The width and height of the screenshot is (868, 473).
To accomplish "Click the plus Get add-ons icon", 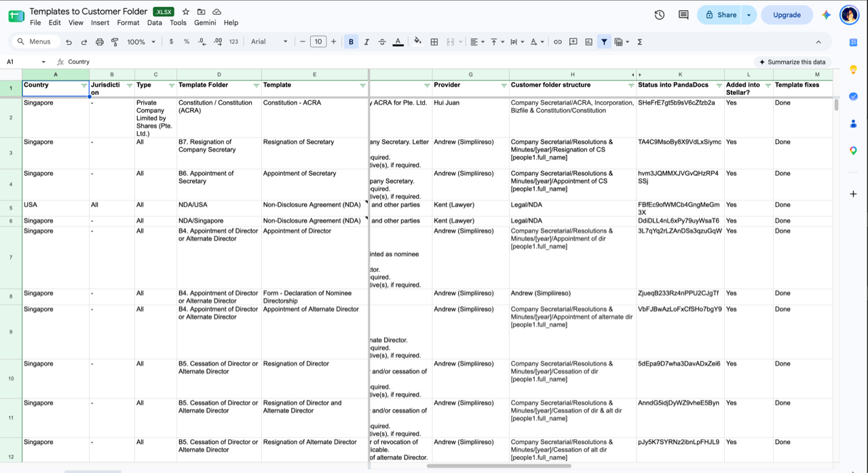I will (854, 194).
